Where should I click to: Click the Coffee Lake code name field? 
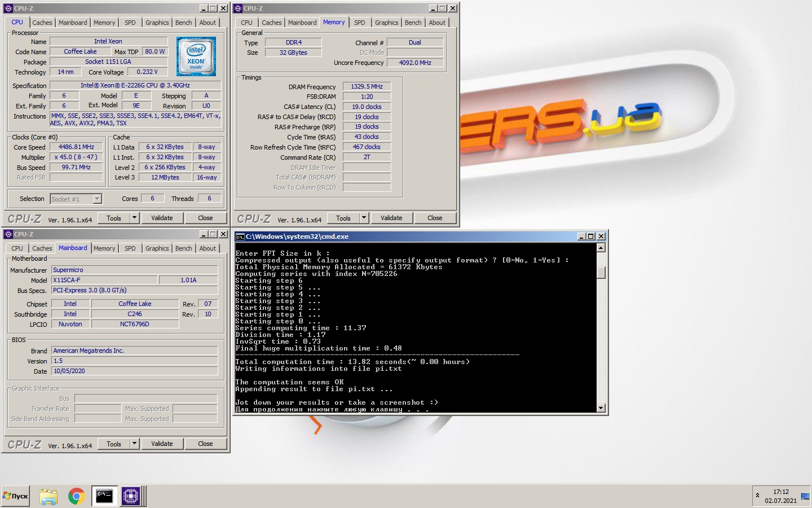(x=80, y=51)
